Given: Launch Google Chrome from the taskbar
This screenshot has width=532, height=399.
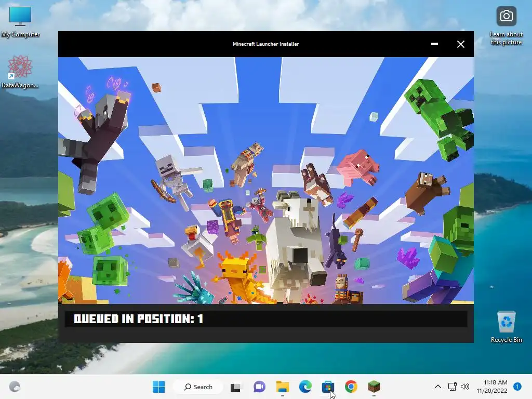Looking at the screenshot, I should [351, 387].
